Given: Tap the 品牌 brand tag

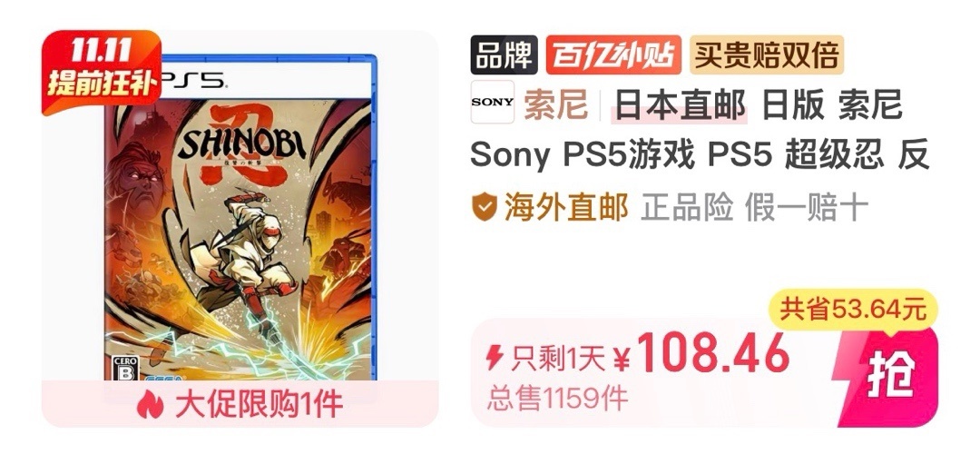Looking at the screenshot, I should 504,55.
